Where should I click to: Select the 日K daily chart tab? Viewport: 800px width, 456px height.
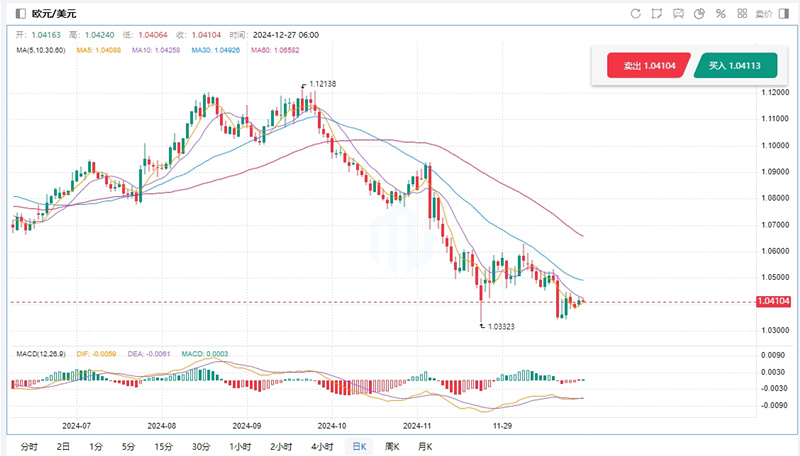[358, 446]
